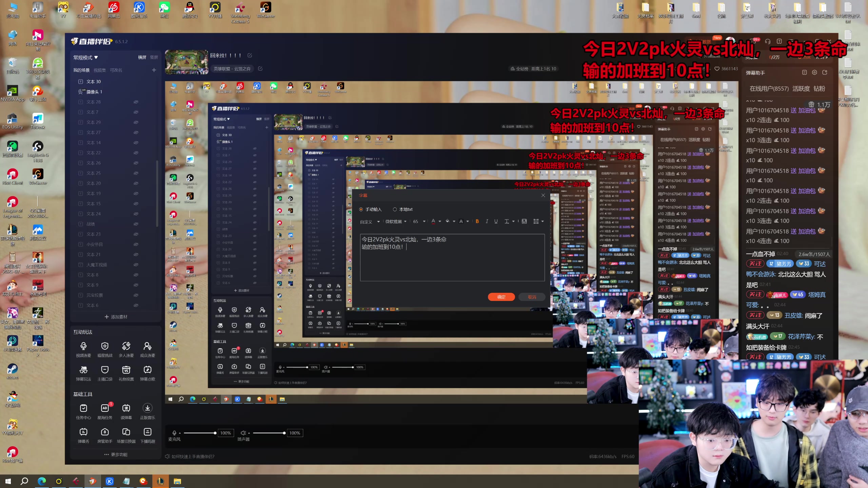Open the font size 65 dropdown
The width and height of the screenshot is (868, 488).
pos(419,222)
